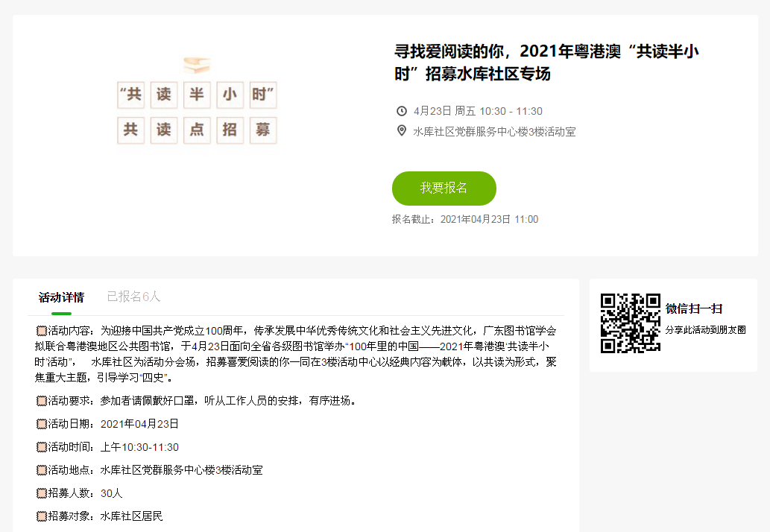Click the bullet icon before 活动时间

pos(42,447)
